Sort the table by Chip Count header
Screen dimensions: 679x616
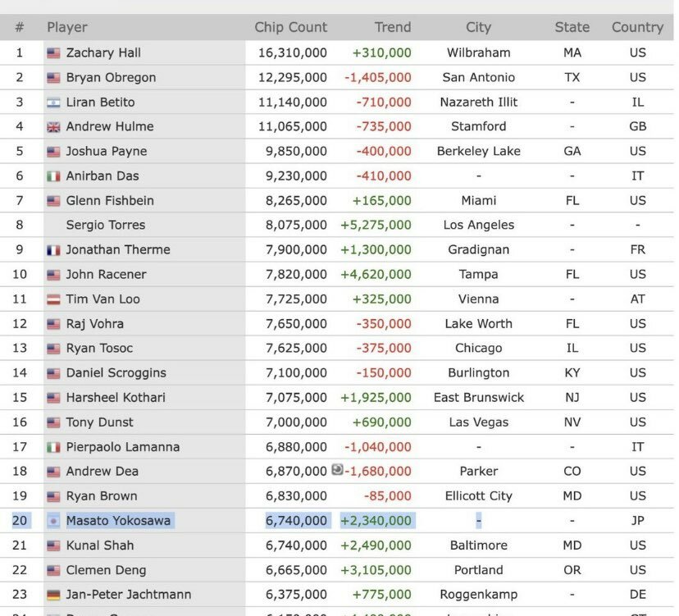[x=290, y=27]
